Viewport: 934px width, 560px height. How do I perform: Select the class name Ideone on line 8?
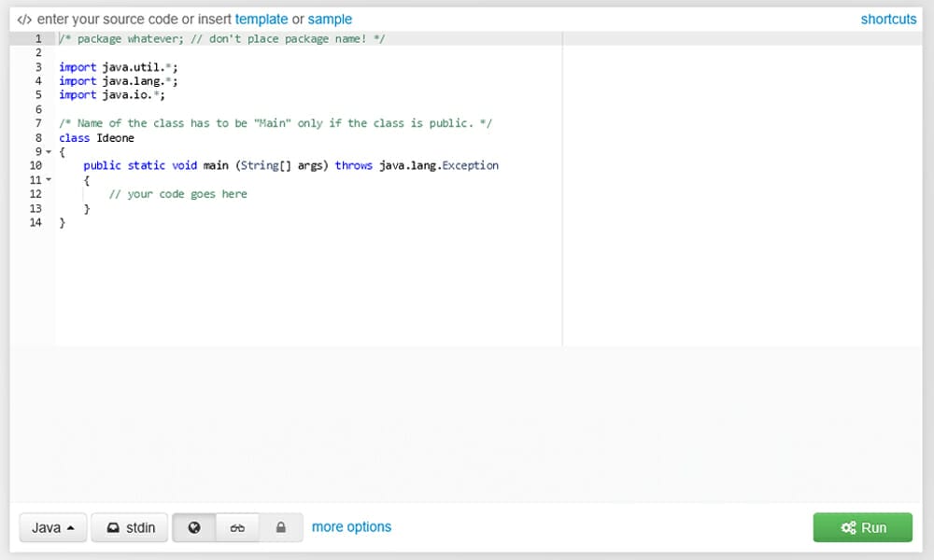tap(114, 137)
